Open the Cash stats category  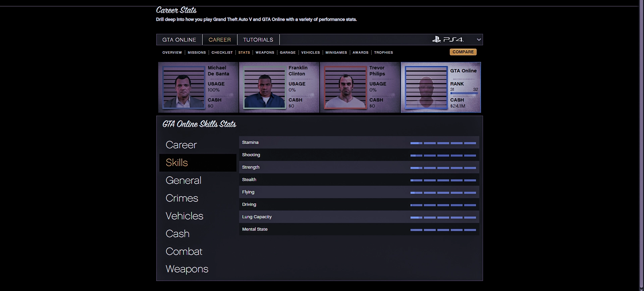[177, 234]
